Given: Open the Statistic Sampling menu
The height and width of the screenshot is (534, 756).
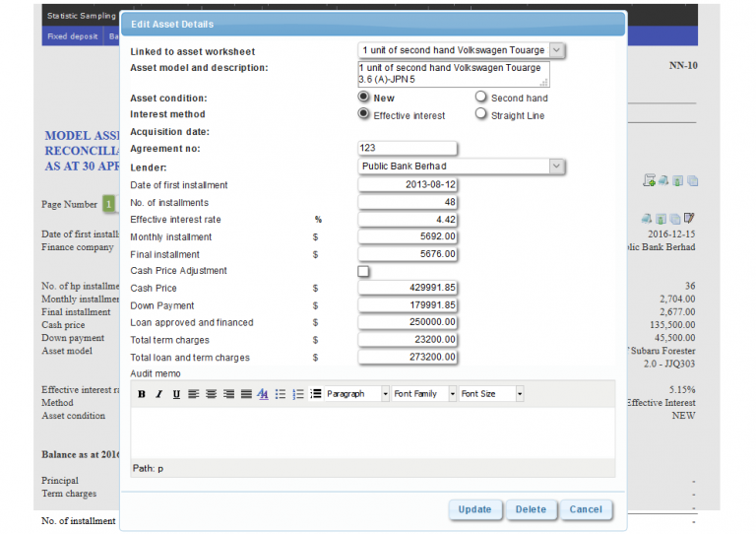Looking at the screenshot, I should (81, 16).
